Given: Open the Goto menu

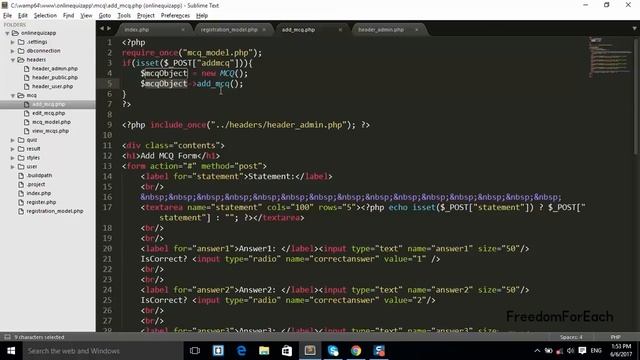Looking at the screenshot, I should [x=104, y=16].
